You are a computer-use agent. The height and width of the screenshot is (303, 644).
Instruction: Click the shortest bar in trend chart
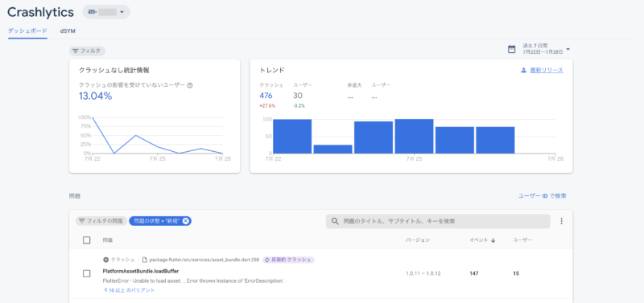[x=332, y=149]
